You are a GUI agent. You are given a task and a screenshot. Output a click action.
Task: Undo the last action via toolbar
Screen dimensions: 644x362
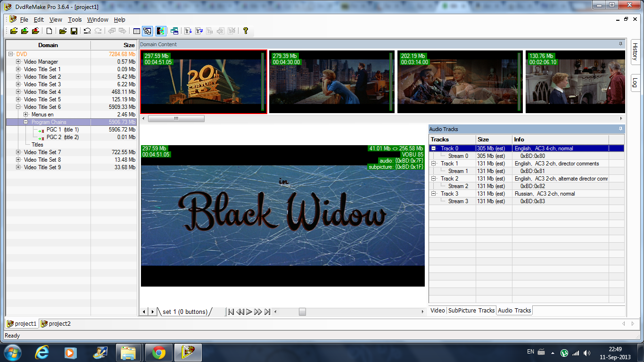(87, 31)
